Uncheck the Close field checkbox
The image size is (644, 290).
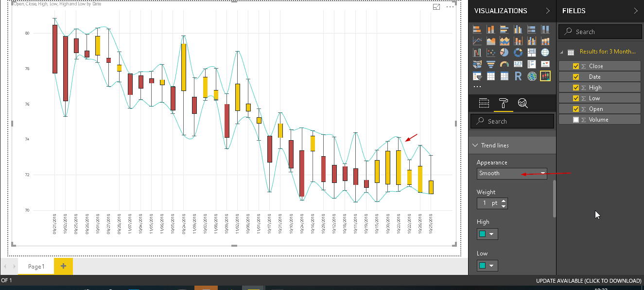click(x=576, y=66)
